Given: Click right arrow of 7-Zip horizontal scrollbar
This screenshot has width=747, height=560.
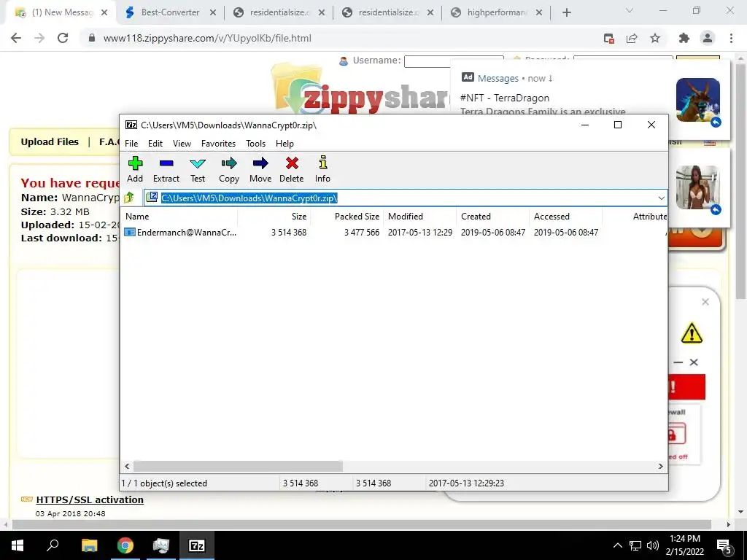Looking at the screenshot, I should pyautogui.click(x=660, y=466).
